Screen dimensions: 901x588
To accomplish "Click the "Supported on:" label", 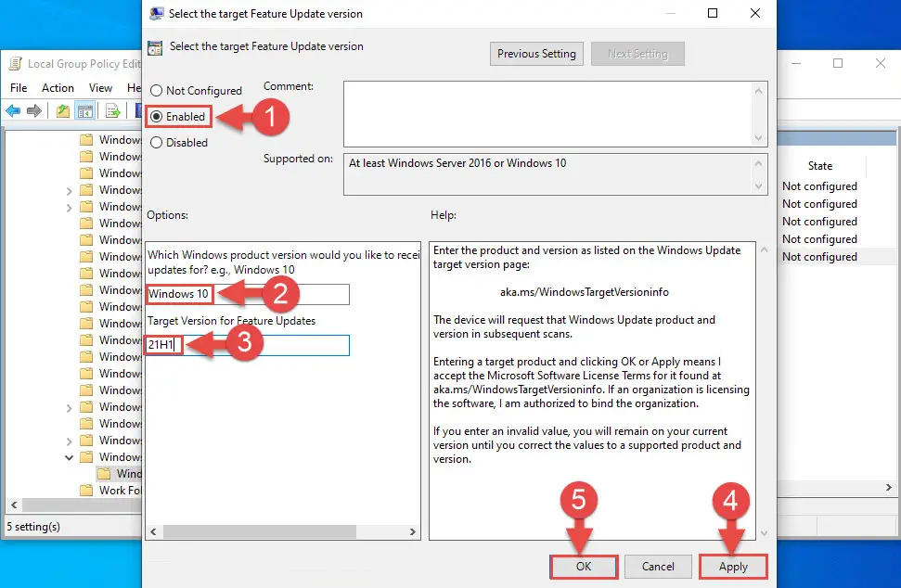I will click(x=298, y=159).
